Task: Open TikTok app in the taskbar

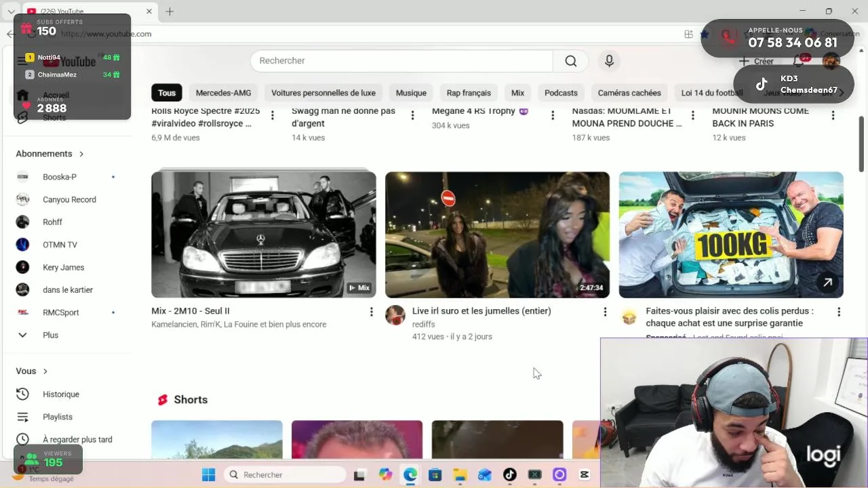Action: [x=510, y=474]
